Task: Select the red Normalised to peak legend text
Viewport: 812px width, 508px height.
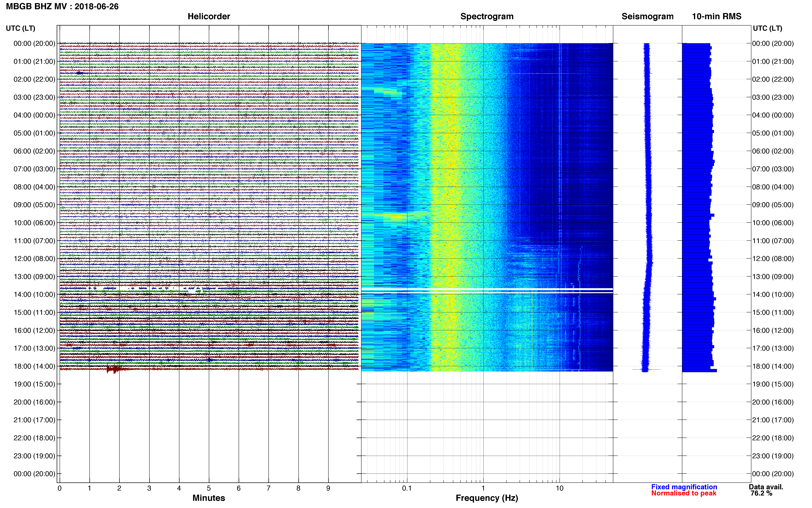Action: [684, 493]
